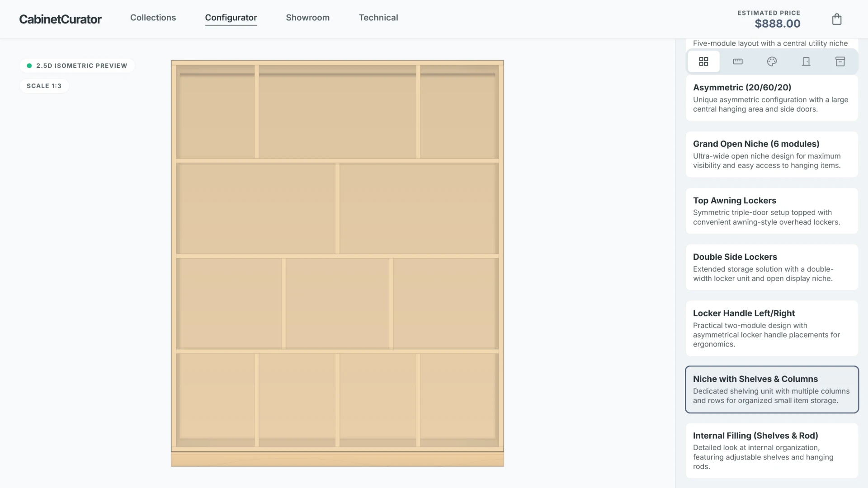The height and width of the screenshot is (488, 868).
Task: Choose Locker Handle Left/Right layout
Action: point(771,328)
